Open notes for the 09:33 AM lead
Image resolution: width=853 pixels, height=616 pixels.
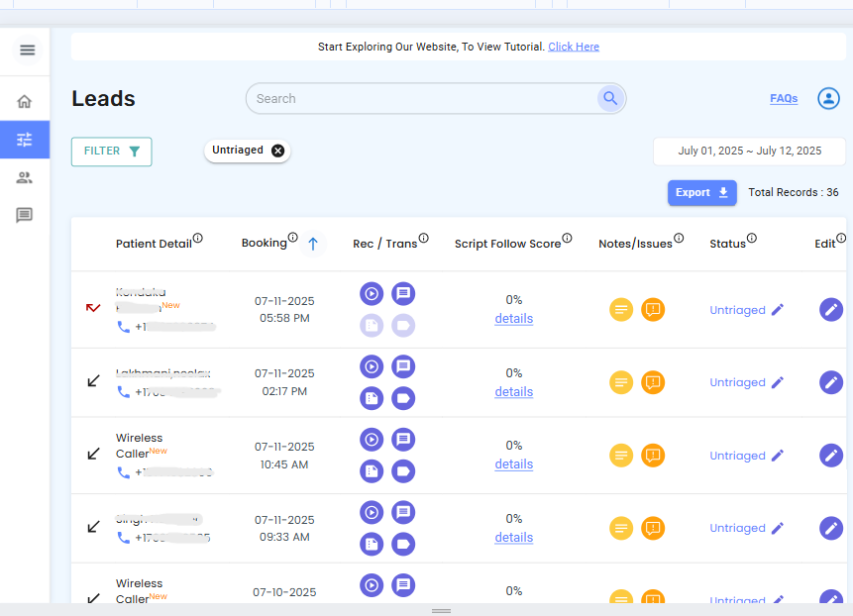(x=621, y=529)
